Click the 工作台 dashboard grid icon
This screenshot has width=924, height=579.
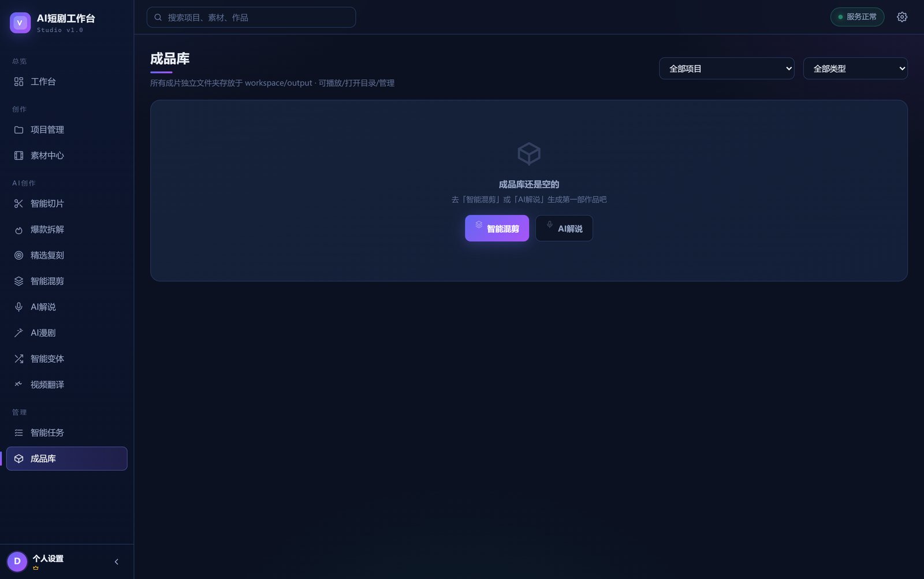click(x=18, y=81)
